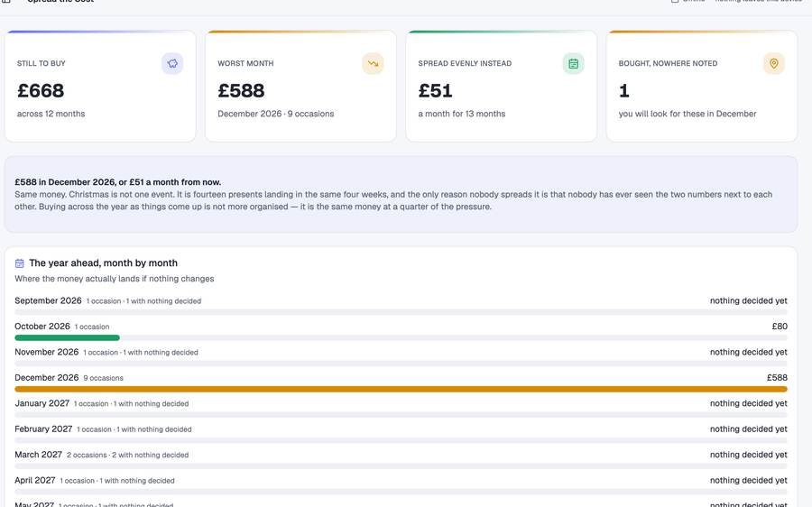Screen dimensions: 812x507
Task: Click 'The year ahead, month by month' heading
Action: (103, 263)
